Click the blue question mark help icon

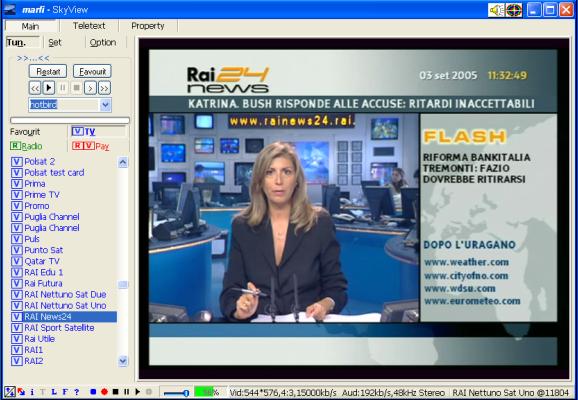76,392
